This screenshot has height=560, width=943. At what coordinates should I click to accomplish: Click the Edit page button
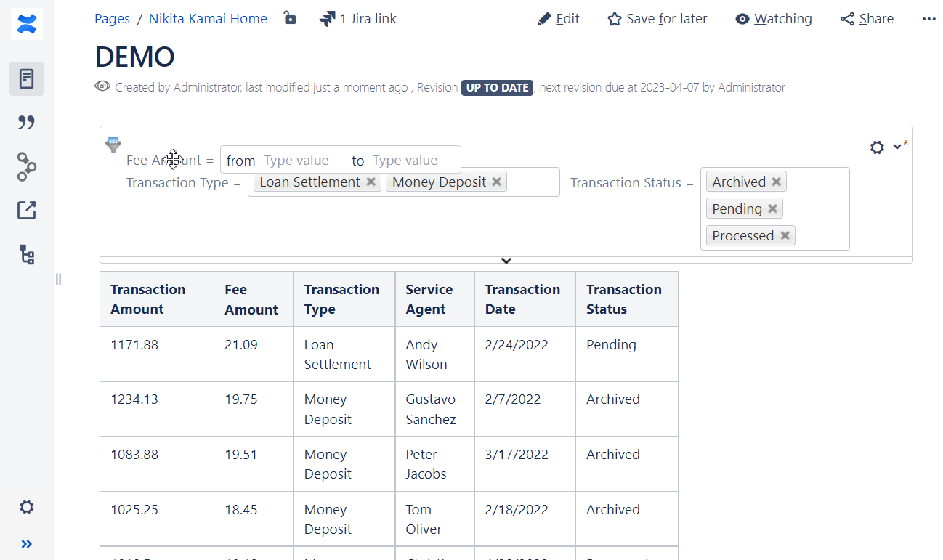coord(559,19)
